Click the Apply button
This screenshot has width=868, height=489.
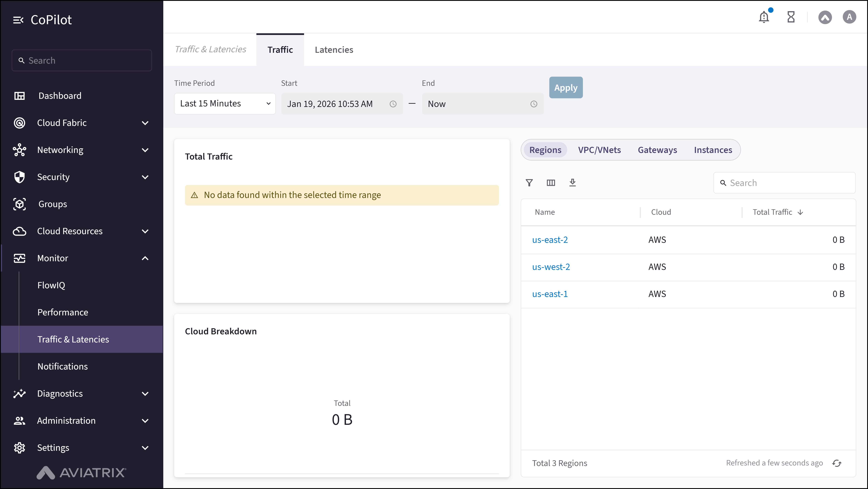click(565, 88)
